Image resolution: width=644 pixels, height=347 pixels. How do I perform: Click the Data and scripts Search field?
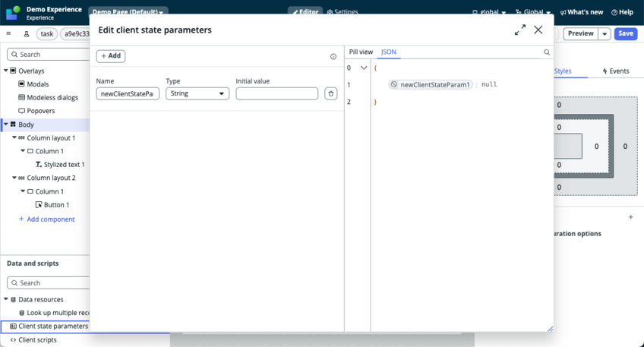tap(49, 283)
